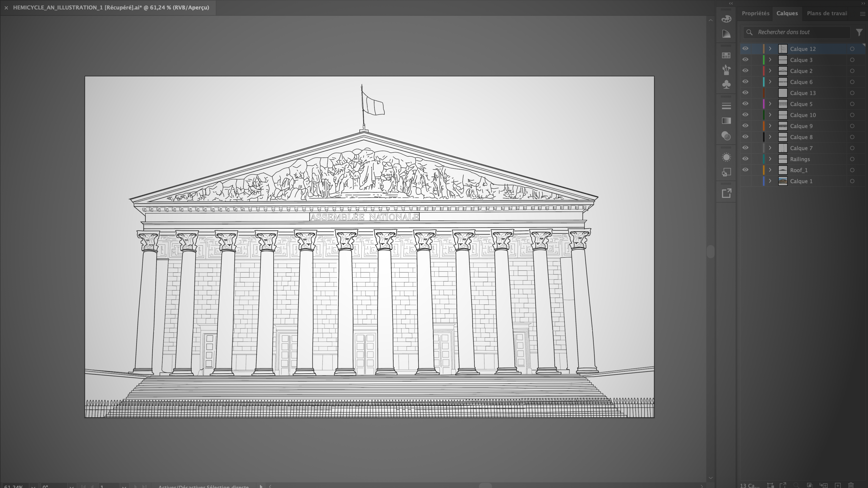Open the Brushes panel icon
868x488 pixels.
(726, 70)
